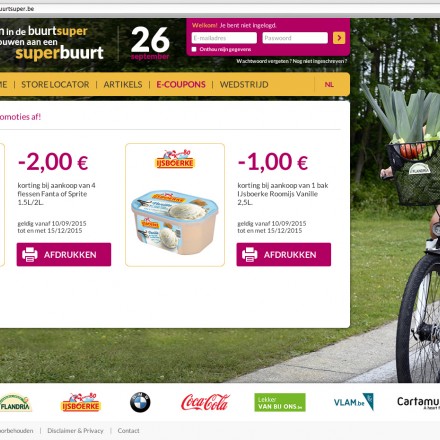Screen dimensions: 440x440
Task: Select the E-Coupons menu item
Action: (181, 85)
